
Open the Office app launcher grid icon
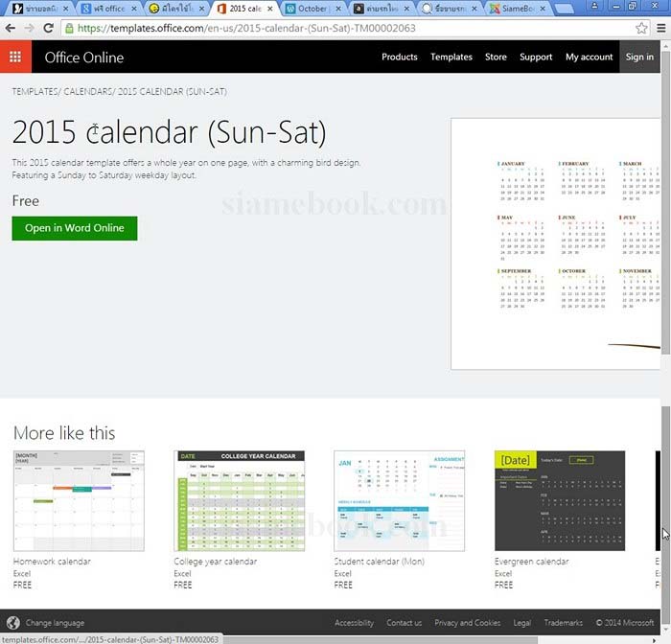click(15, 57)
